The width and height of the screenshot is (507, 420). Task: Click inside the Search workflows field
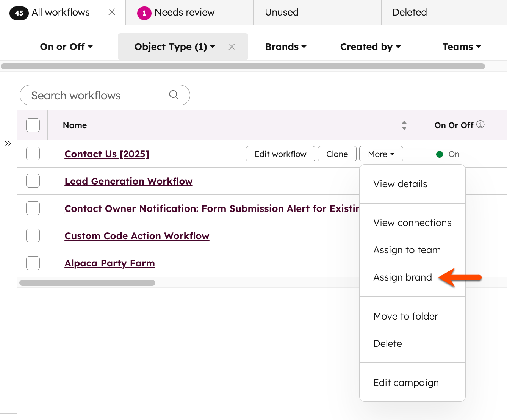click(95, 95)
